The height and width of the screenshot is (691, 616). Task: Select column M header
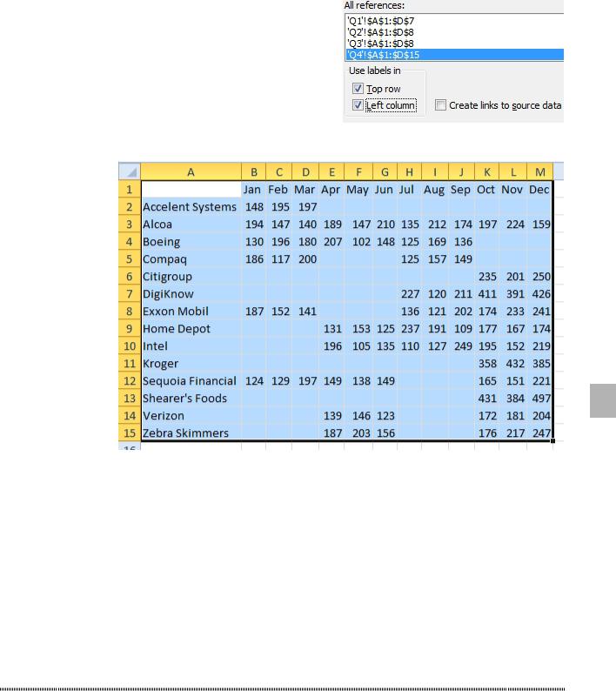[x=539, y=171]
